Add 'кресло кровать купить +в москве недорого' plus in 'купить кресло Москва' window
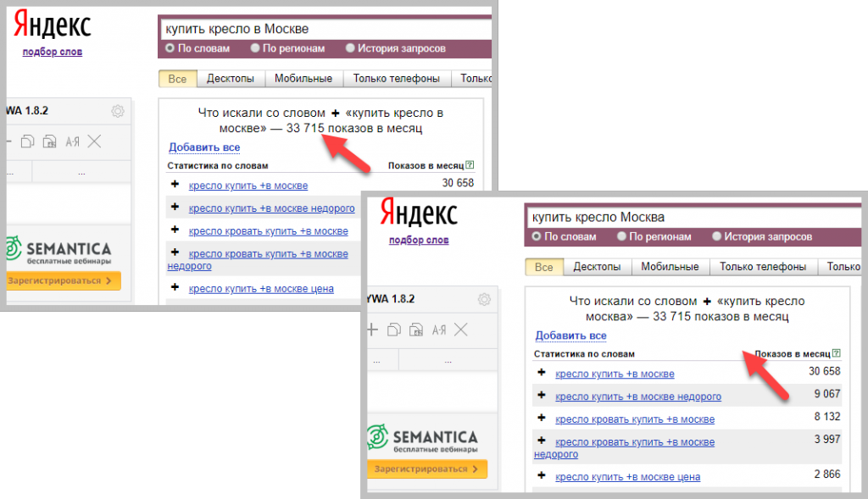Image resolution: width=868 pixels, height=499 pixels. coord(542,441)
